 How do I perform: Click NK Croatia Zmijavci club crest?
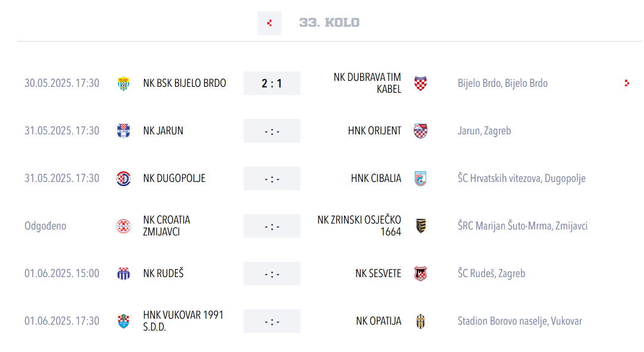123,226
